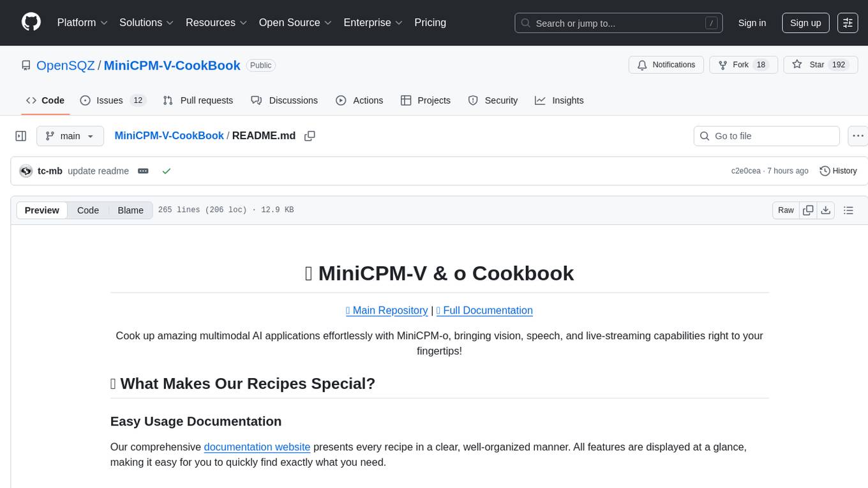Open tc-mb user avatar

(x=26, y=171)
